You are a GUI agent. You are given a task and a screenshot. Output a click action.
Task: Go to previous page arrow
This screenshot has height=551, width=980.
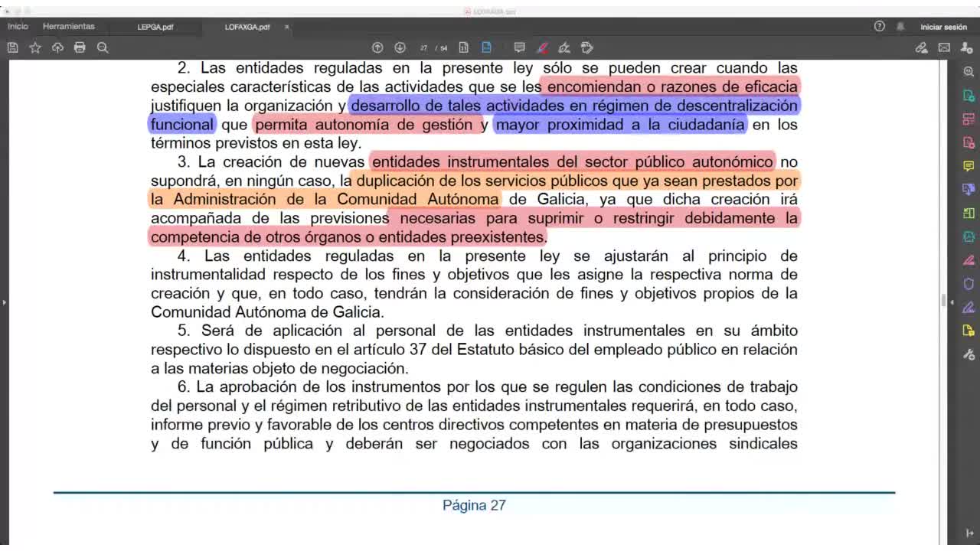click(377, 47)
